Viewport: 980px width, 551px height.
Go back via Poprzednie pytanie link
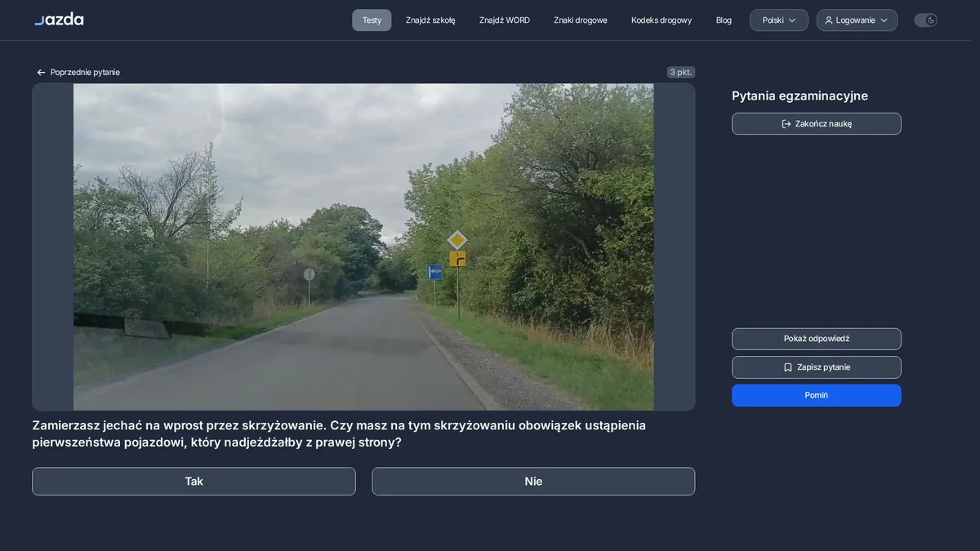[x=78, y=72]
